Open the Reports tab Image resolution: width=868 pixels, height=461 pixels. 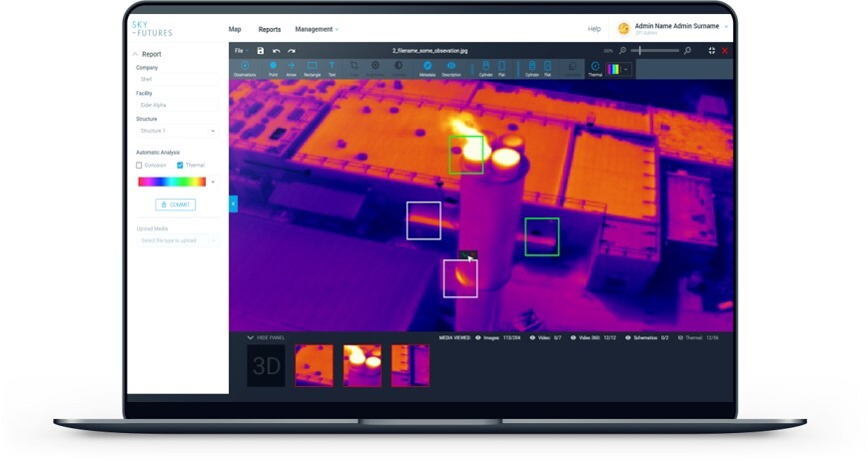(269, 29)
